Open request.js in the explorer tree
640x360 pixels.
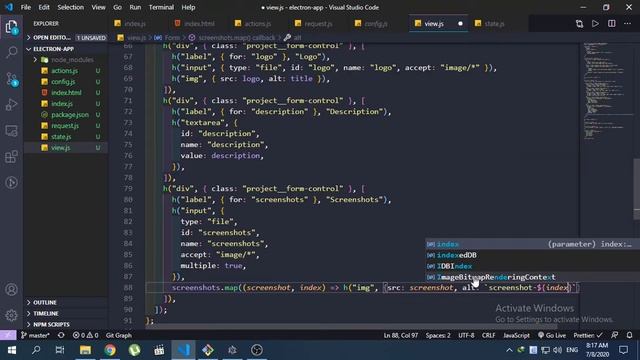click(66, 126)
